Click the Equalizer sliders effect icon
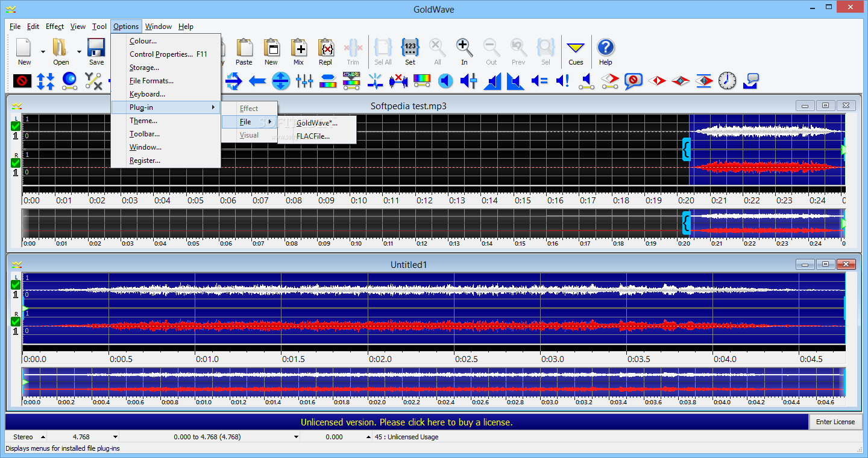 click(304, 80)
